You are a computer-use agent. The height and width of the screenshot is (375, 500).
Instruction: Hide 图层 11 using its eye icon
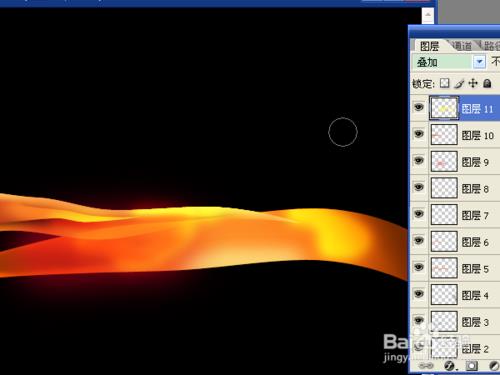click(x=419, y=107)
